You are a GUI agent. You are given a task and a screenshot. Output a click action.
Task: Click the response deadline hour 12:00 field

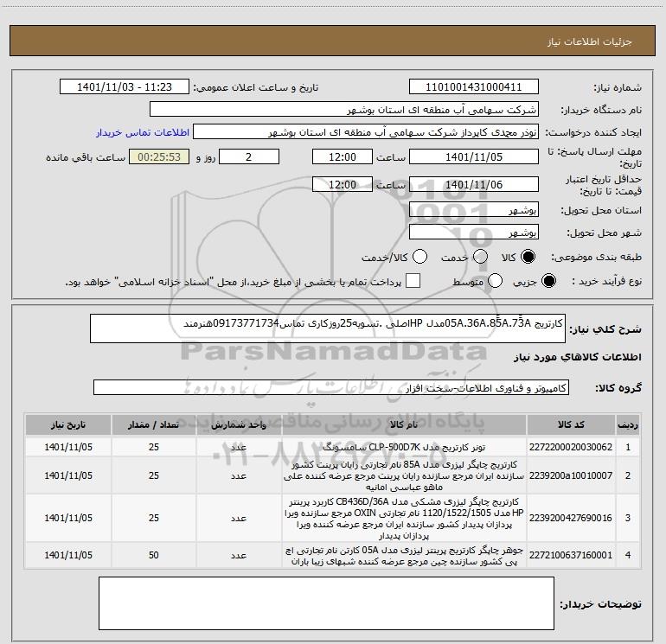pos(343,157)
